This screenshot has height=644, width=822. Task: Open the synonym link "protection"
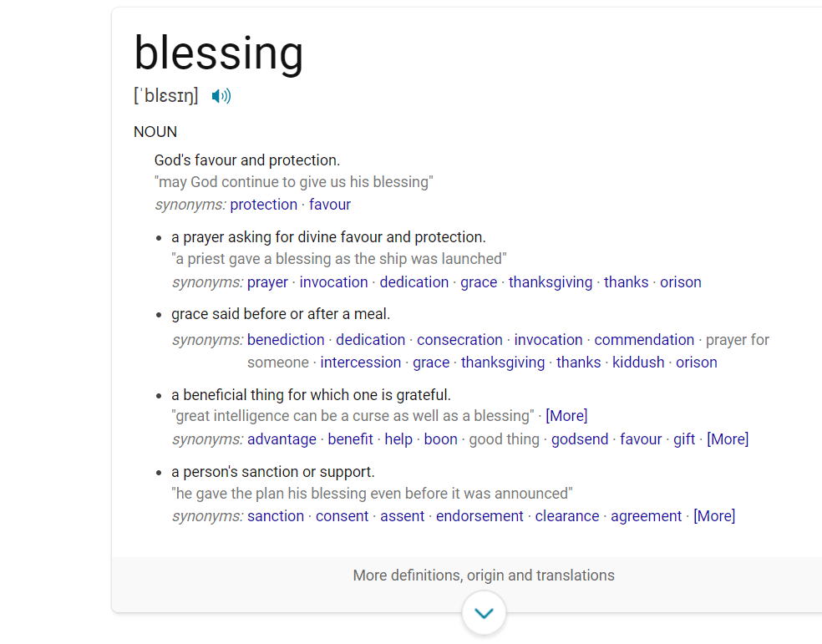pyautogui.click(x=264, y=205)
